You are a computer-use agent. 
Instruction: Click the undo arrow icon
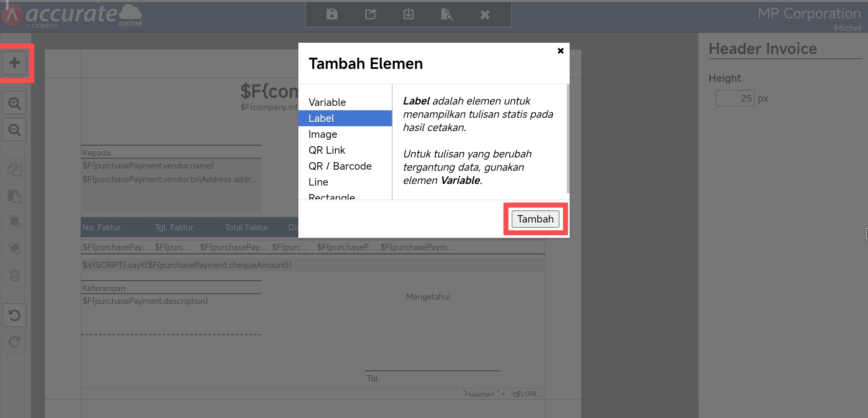[15, 315]
